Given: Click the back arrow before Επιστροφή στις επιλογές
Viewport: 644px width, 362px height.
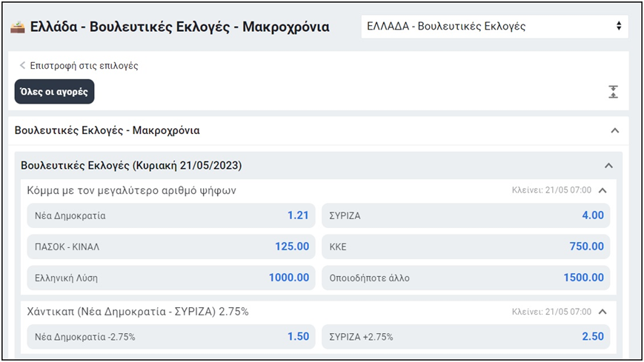Looking at the screenshot, I should (22, 65).
